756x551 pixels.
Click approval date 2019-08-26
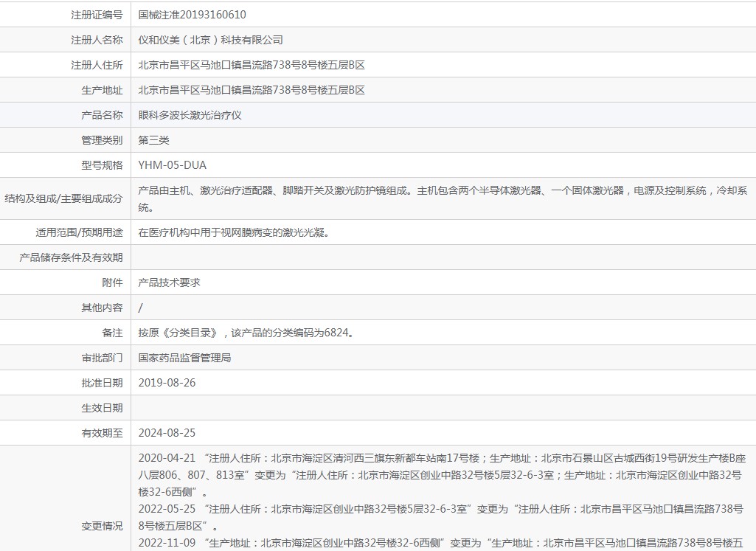coord(167,384)
